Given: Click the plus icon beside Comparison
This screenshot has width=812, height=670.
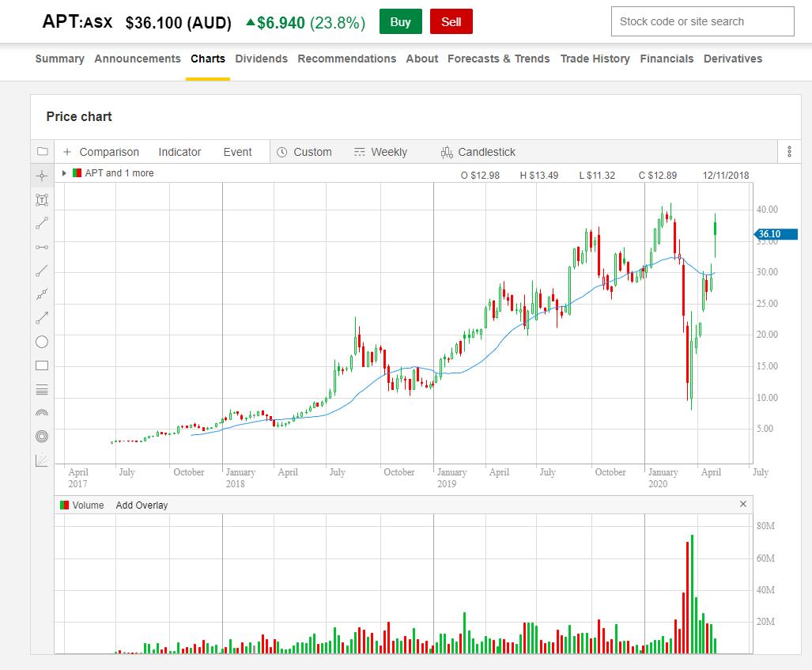Looking at the screenshot, I should tap(66, 152).
